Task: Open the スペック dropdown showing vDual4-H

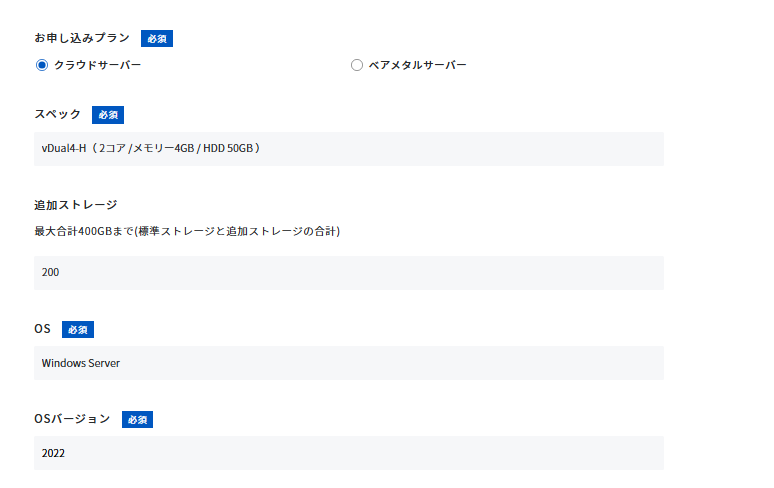Action: click(x=349, y=149)
